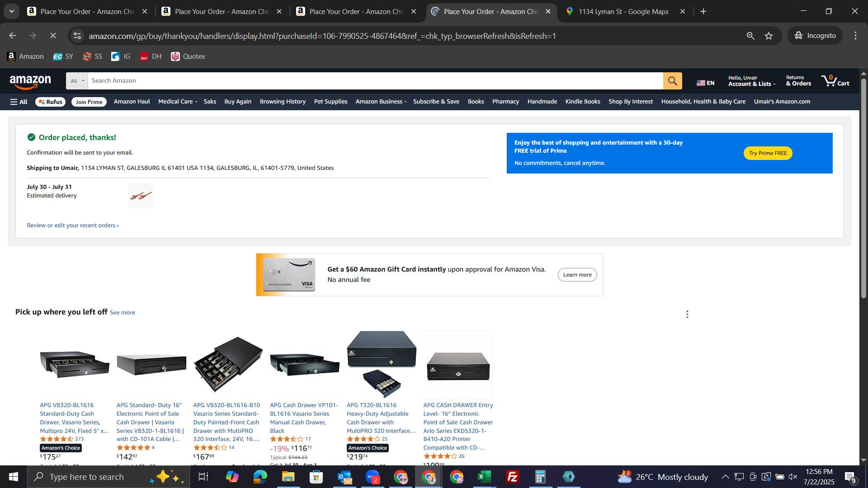This screenshot has height=488, width=868.
Task: Open the shopping cart icon
Action: pyautogui.click(x=835, y=81)
